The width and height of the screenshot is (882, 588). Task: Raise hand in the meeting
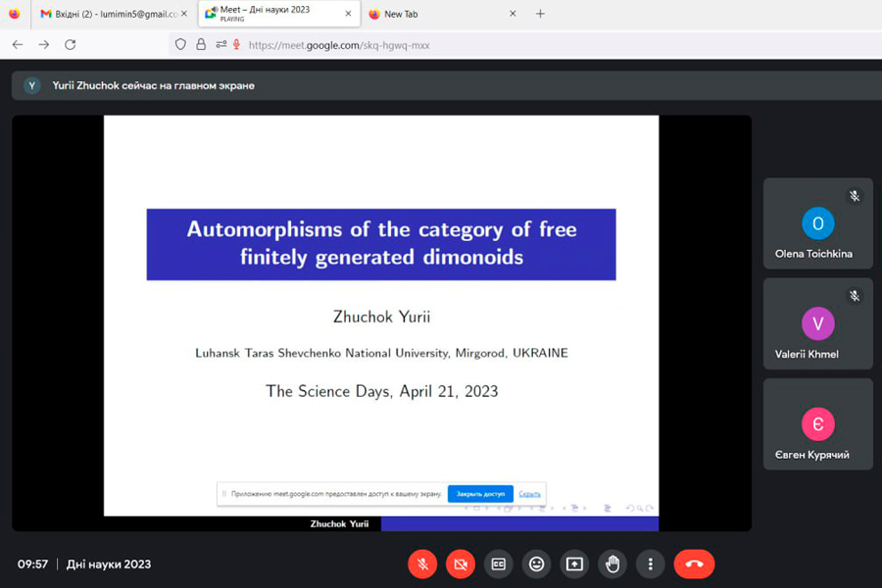click(612, 563)
